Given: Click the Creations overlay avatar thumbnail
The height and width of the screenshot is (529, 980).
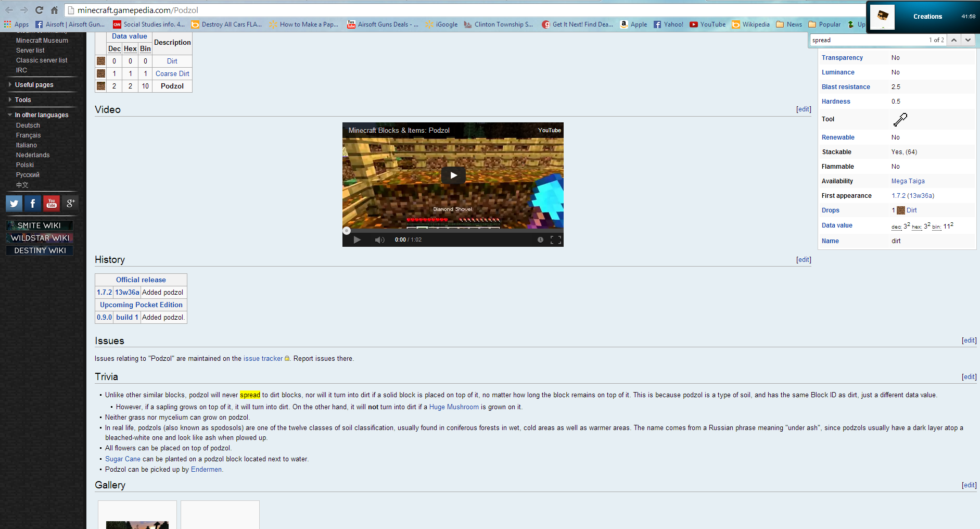Looking at the screenshot, I should pos(882,17).
